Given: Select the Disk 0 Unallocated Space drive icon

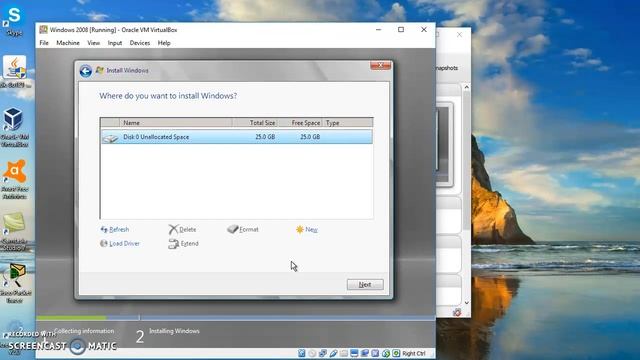Looking at the screenshot, I should coord(110,138).
